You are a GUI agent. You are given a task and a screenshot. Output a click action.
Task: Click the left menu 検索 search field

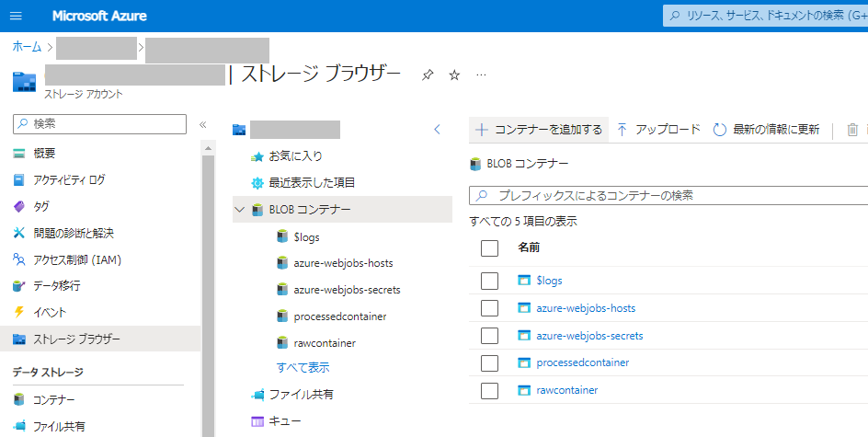tap(99, 124)
